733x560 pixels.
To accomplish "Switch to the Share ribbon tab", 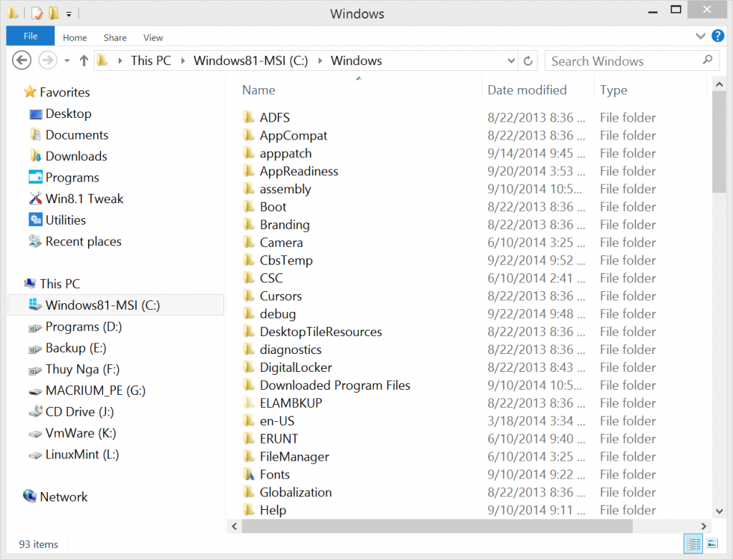I will pyautogui.click(x=115, y=37).
